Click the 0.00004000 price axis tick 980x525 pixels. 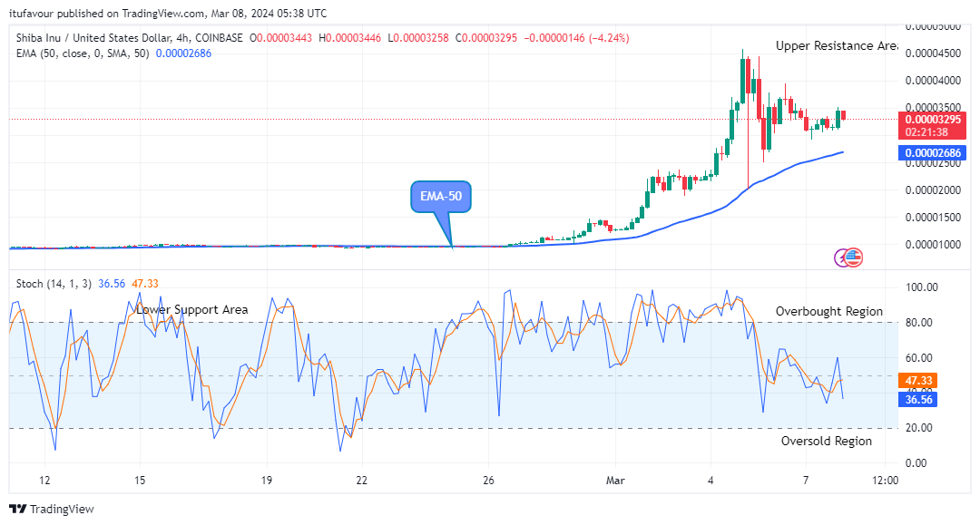933,81
